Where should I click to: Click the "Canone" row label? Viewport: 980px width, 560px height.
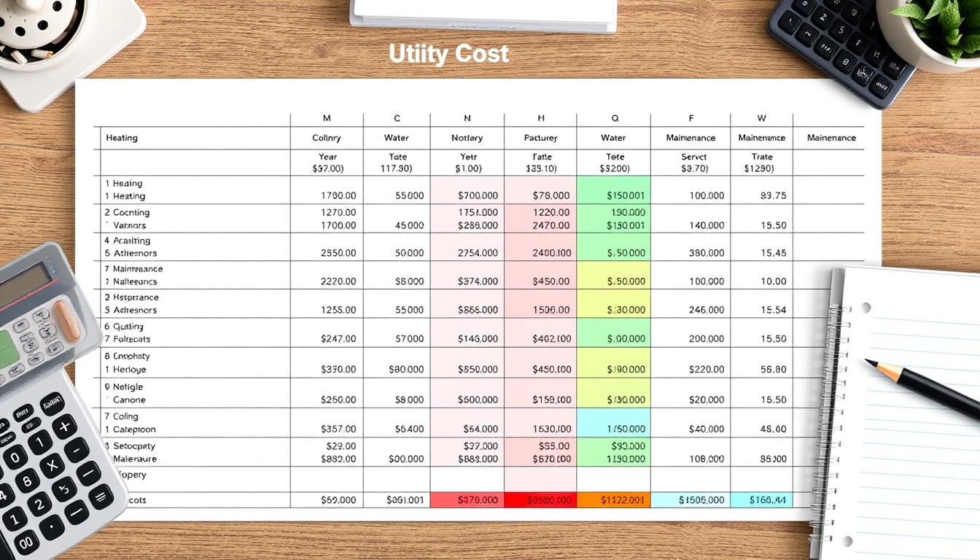tap(129, 400)
